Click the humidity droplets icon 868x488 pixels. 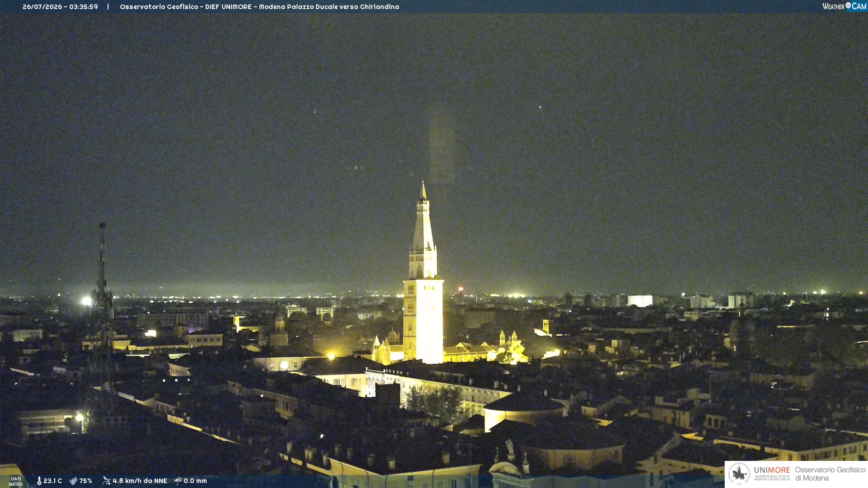[73, 481]
